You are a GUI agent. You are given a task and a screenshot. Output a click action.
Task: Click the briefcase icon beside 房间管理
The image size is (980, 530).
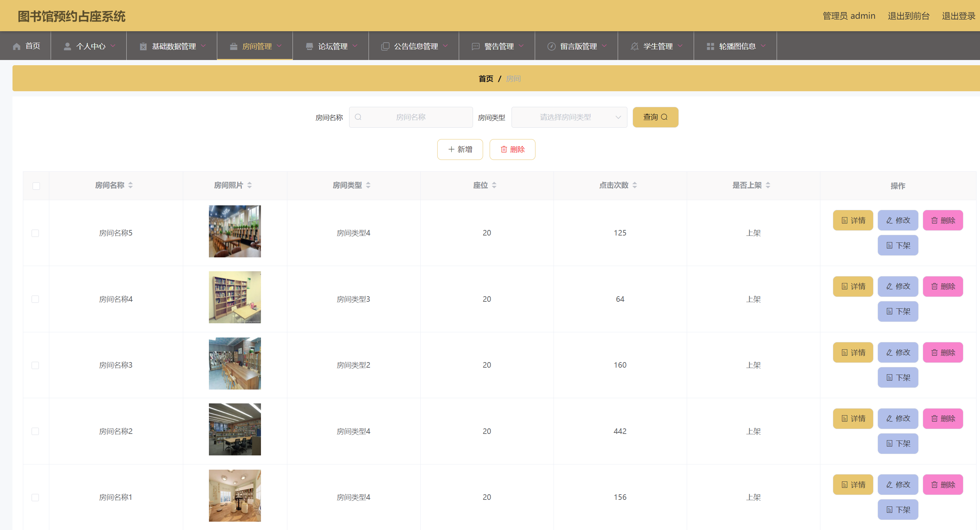pos(233,46)
